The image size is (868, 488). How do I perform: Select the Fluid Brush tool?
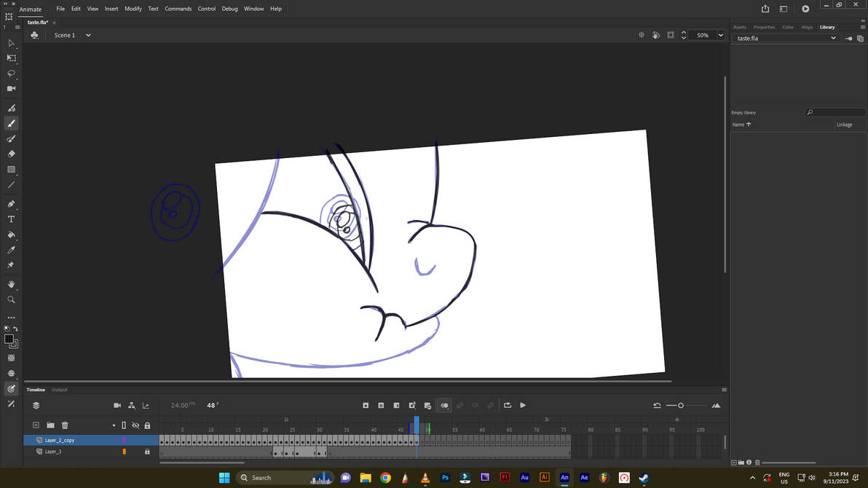tap(11, 108)
